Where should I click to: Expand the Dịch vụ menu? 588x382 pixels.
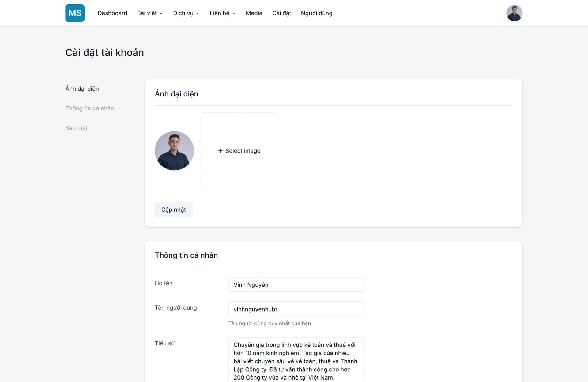pyautogui.click(x=186, y=13)
